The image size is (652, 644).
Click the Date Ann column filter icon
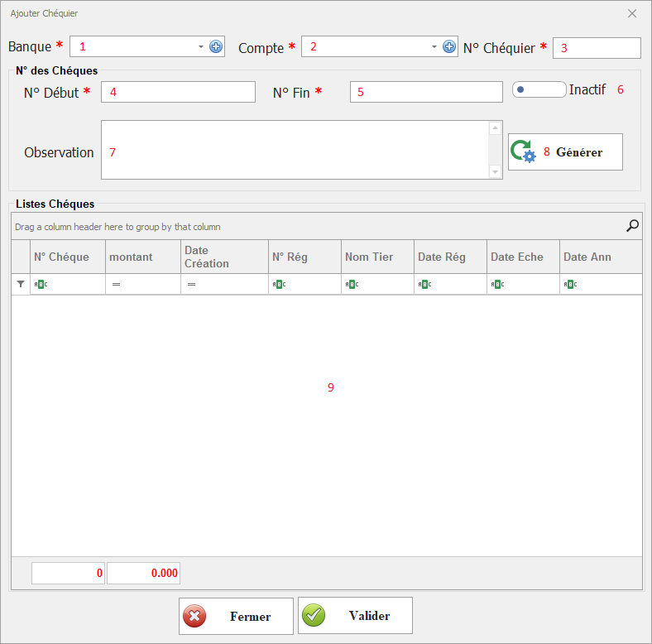point(570,284)
